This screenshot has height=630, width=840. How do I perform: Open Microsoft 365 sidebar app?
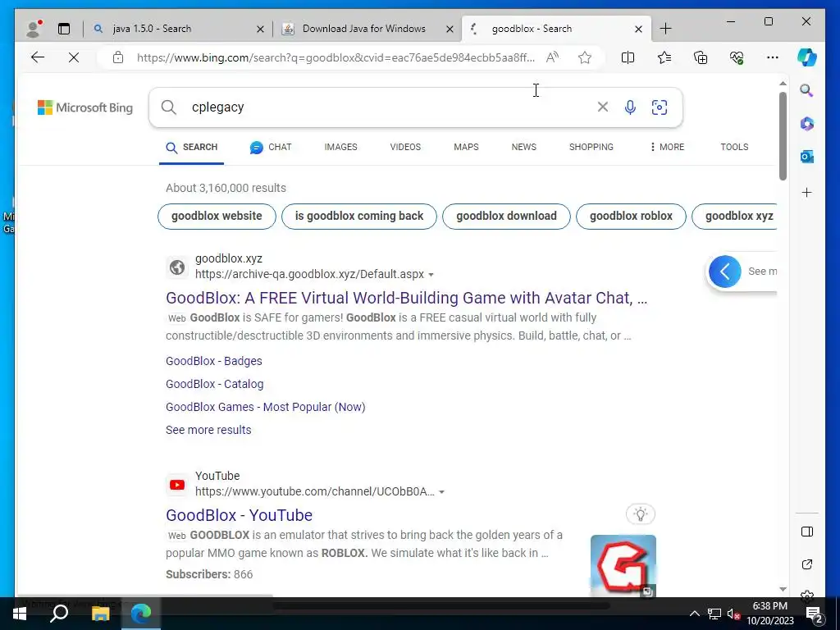pyautogui.click(x=807, y=124)
